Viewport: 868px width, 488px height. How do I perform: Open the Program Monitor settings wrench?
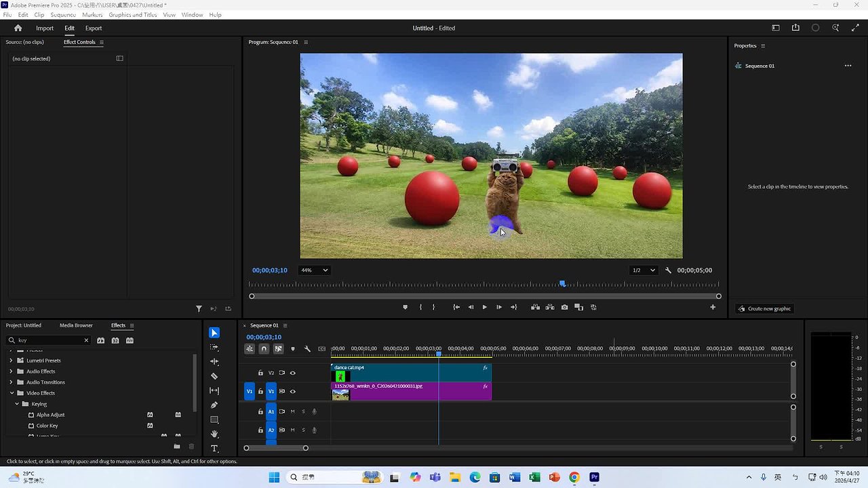click(668, 270)
